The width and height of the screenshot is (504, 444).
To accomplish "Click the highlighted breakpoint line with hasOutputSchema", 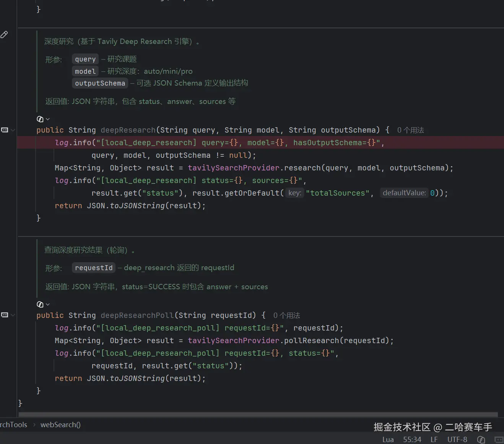I will [x=260, y=143].
